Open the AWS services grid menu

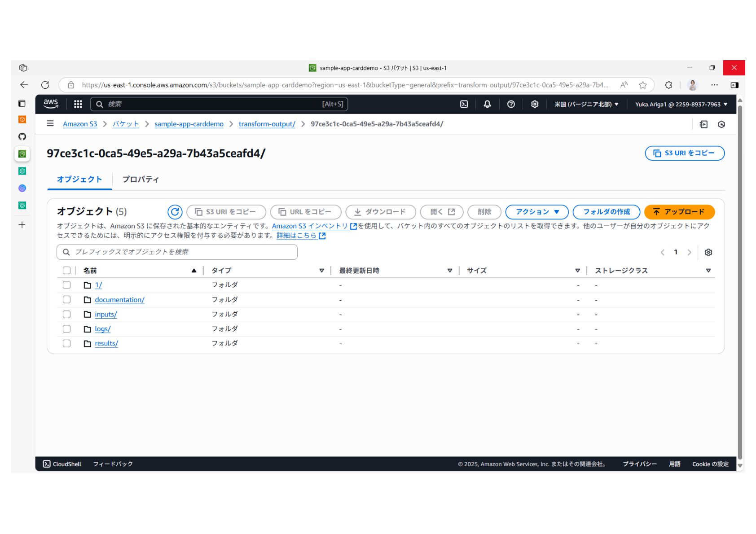[x=78, y=104]
